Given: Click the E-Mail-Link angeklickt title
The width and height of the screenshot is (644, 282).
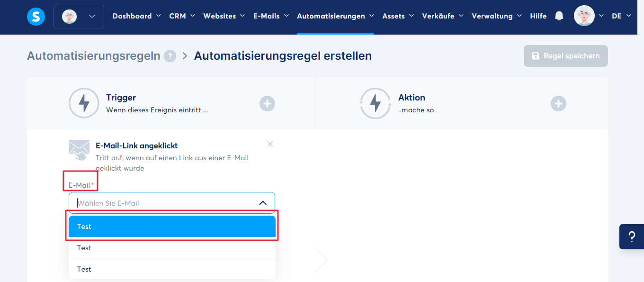Looking at the screenshot, I should click(137, 146).
